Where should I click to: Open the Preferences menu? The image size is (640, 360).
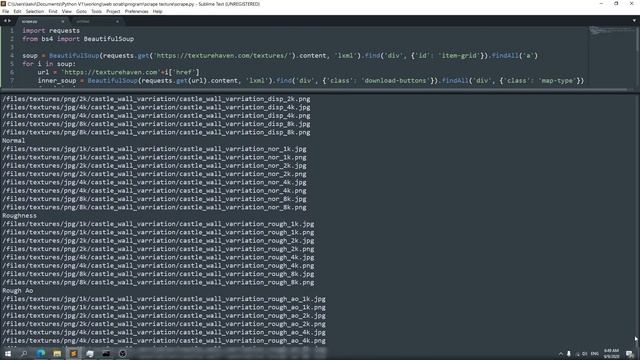(136, 11)
